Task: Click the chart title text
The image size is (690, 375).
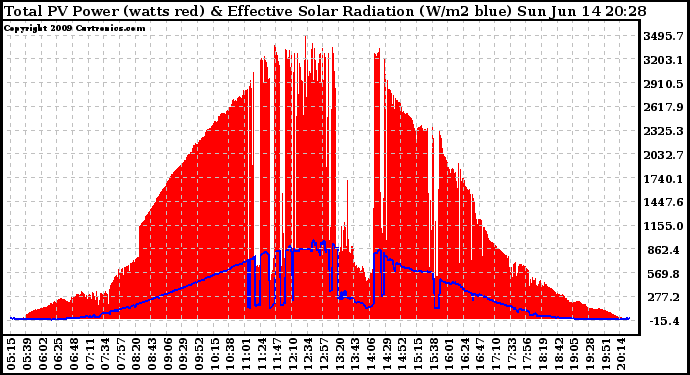Action: point(325,11)
